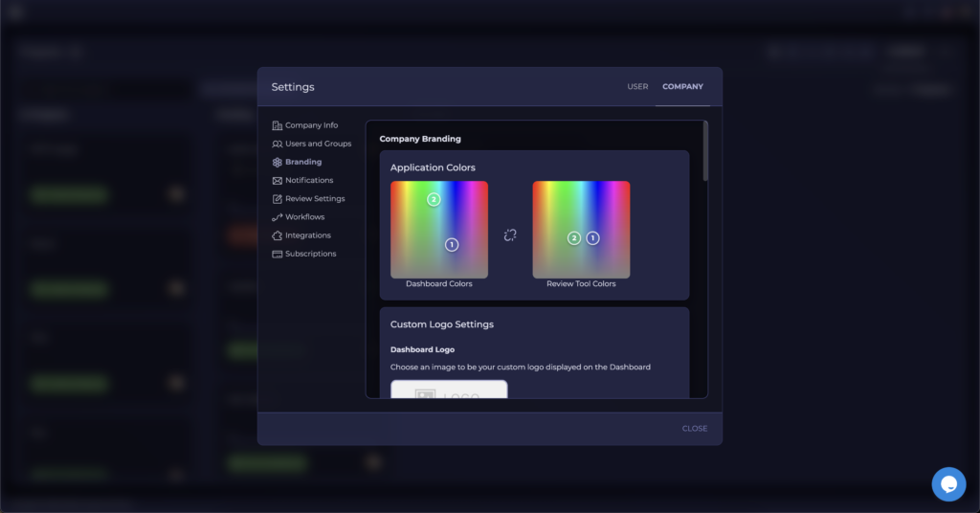The image size is (980, 513).
Task: Open Users and Groups section
Action: [318, 144]
